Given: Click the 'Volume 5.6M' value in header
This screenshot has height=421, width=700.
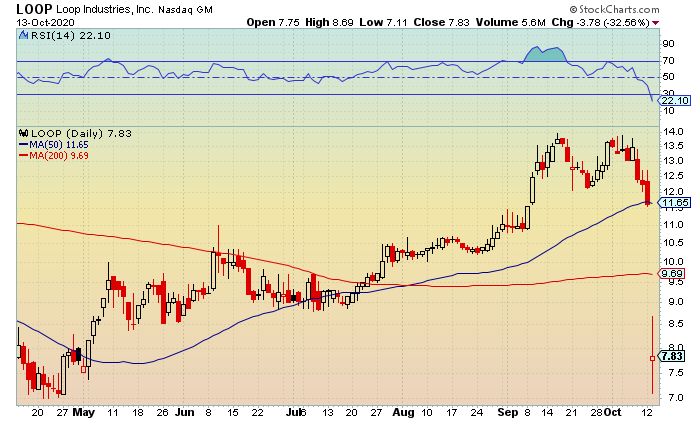Looking at the screenshot, I should pos(511,22).
